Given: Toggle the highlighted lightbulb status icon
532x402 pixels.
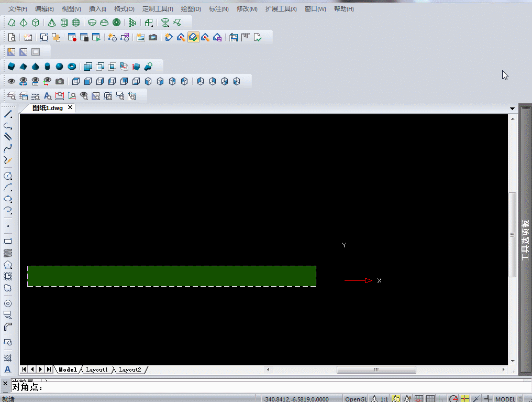Looking at the screenshot, I should 396,399.
